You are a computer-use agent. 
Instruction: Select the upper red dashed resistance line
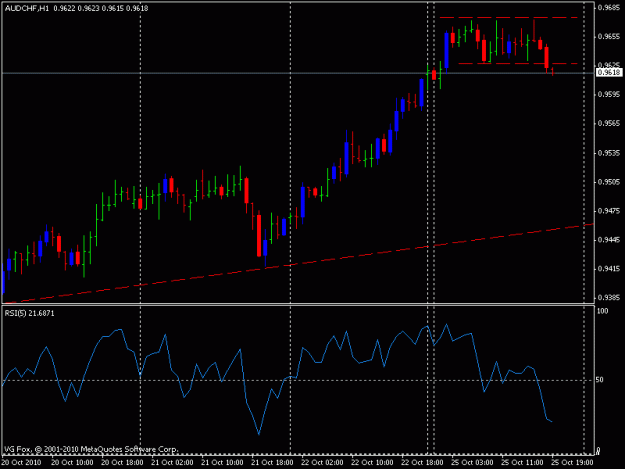509,18
